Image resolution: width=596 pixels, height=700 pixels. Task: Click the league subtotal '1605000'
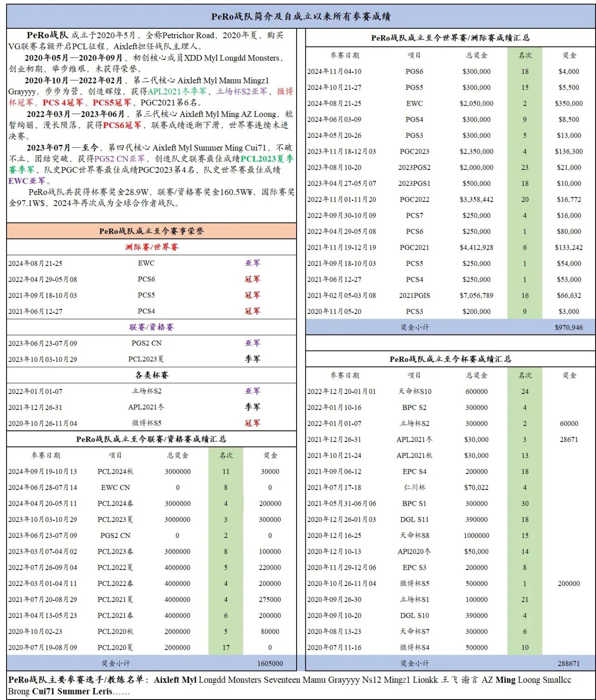270,663
